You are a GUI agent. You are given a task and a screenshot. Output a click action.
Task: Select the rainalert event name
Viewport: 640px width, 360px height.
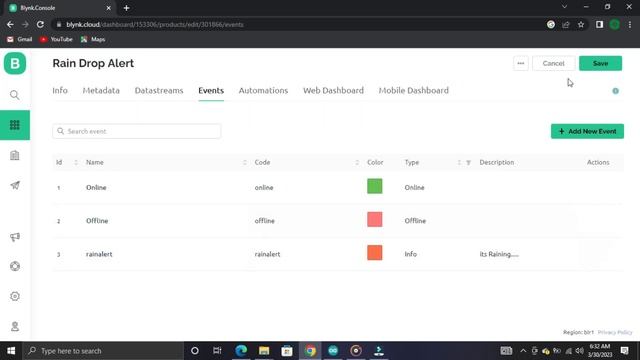99,254
